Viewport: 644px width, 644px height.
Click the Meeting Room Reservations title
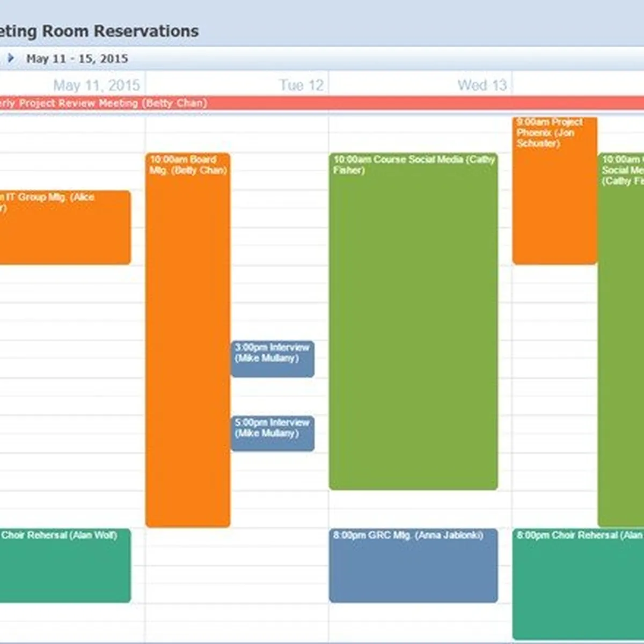[99, 31]
